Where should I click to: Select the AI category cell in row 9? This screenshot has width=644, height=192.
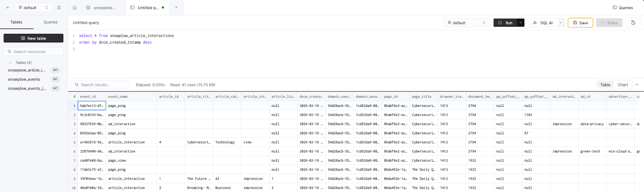pos(227,178)
